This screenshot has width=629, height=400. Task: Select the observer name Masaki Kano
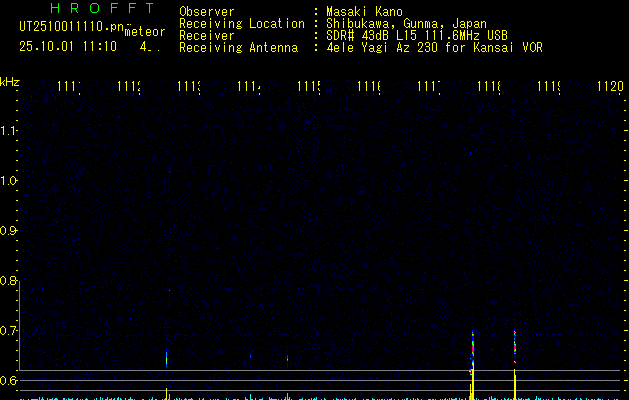364,11
